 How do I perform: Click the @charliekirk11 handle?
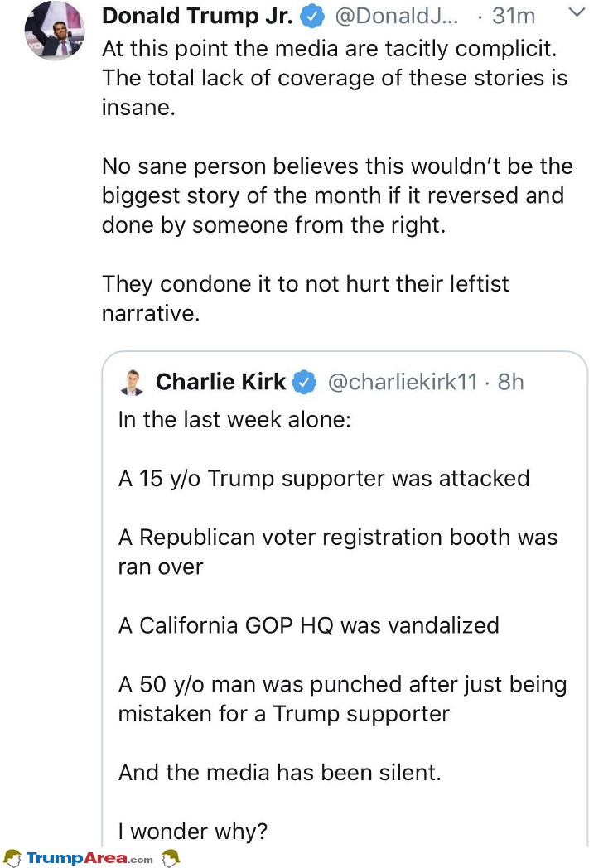pyautogui.click(x=403, y=382)
